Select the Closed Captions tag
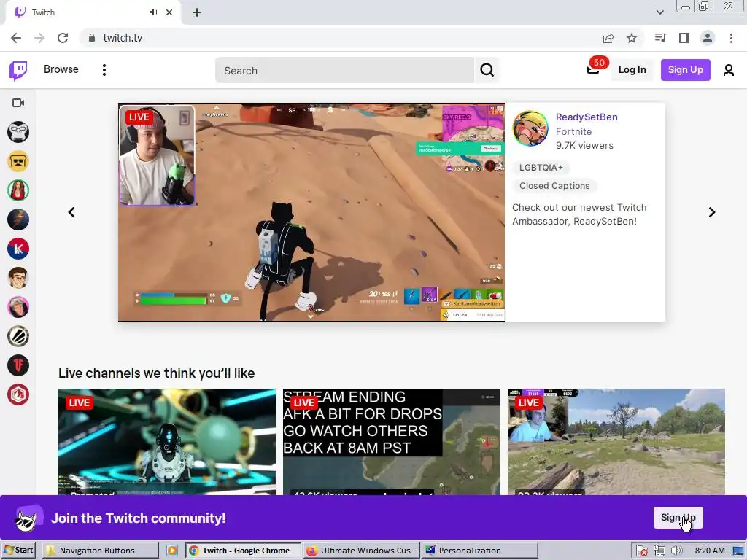The height and width of the screenshot is (560, 747). [554, 186]
